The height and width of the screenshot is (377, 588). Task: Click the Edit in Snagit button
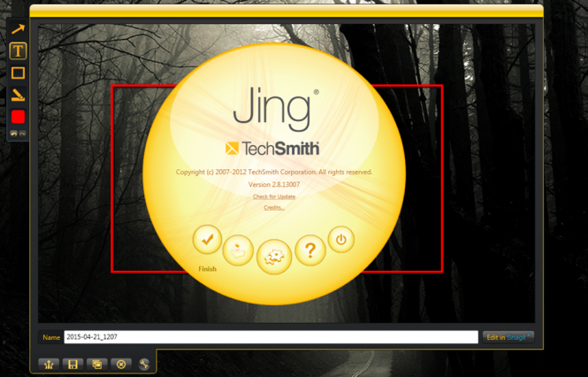click(508, 337)
